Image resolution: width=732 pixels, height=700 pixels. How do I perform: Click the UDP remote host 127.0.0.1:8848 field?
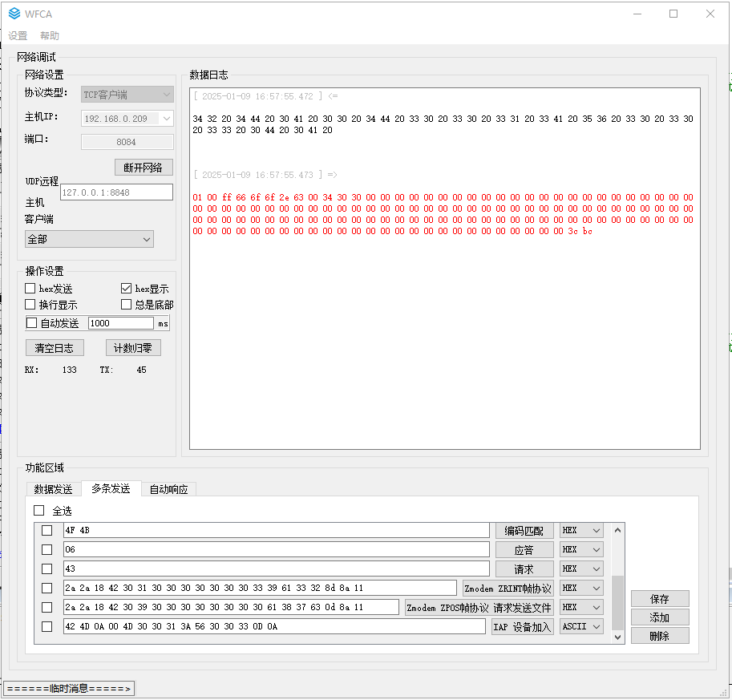pos(116,192)
